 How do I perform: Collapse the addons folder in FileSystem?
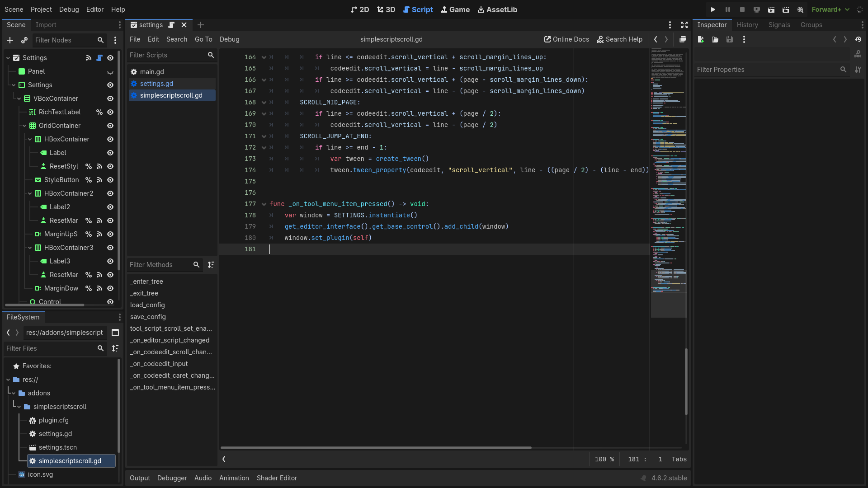tap(14, 393)
